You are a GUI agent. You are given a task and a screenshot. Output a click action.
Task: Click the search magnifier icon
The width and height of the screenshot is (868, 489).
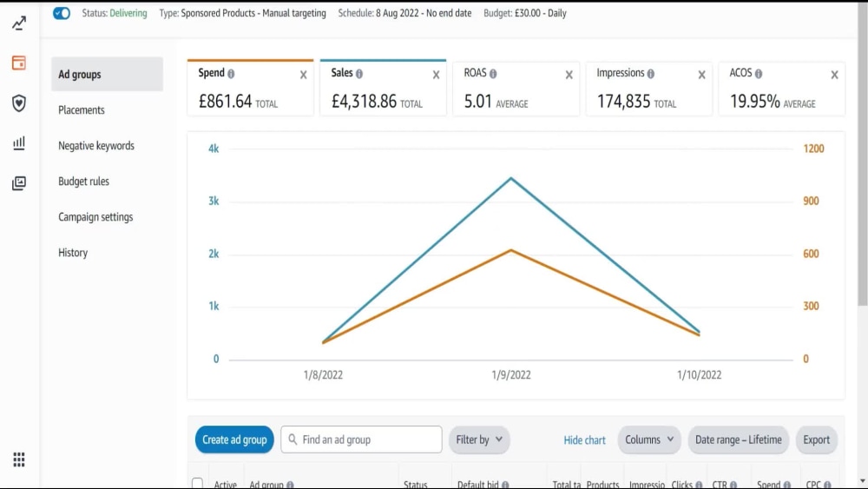click(x=293, y=439)
